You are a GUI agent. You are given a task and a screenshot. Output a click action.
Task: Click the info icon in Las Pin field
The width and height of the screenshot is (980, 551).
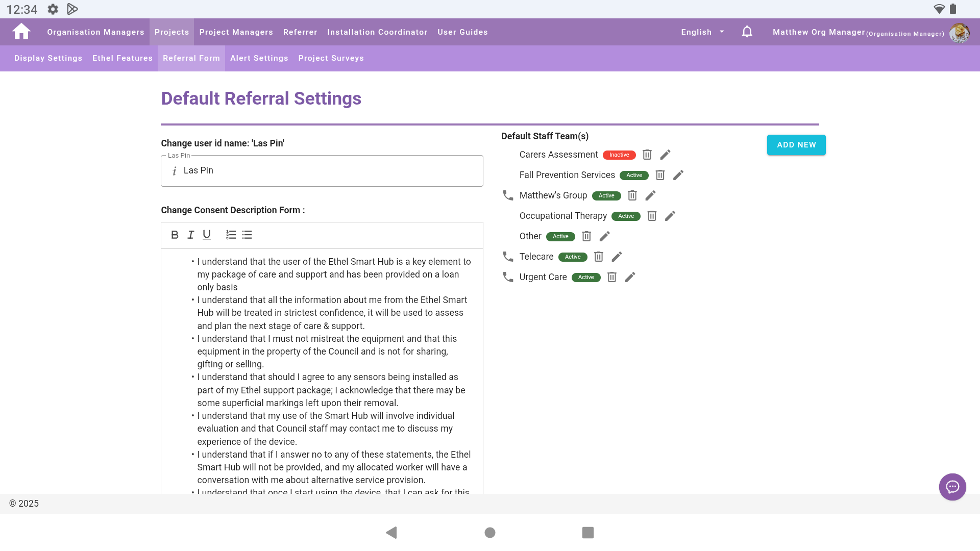click(x=174, y=171)
